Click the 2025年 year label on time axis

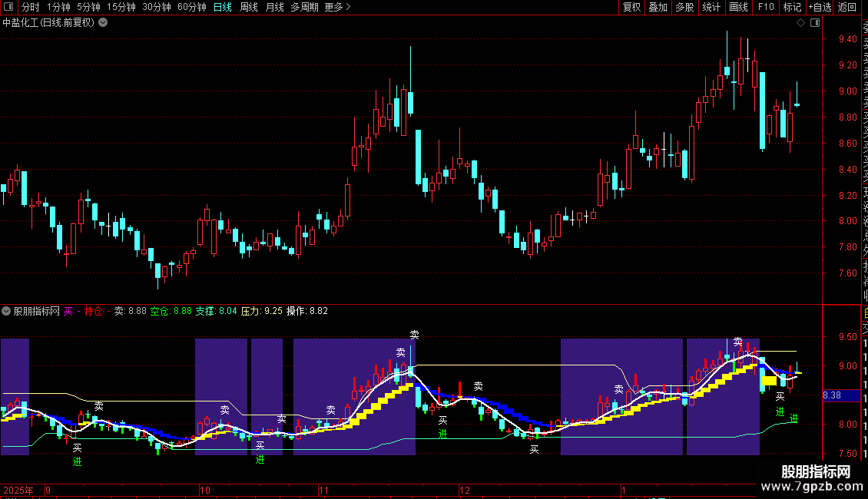point(18,490)
